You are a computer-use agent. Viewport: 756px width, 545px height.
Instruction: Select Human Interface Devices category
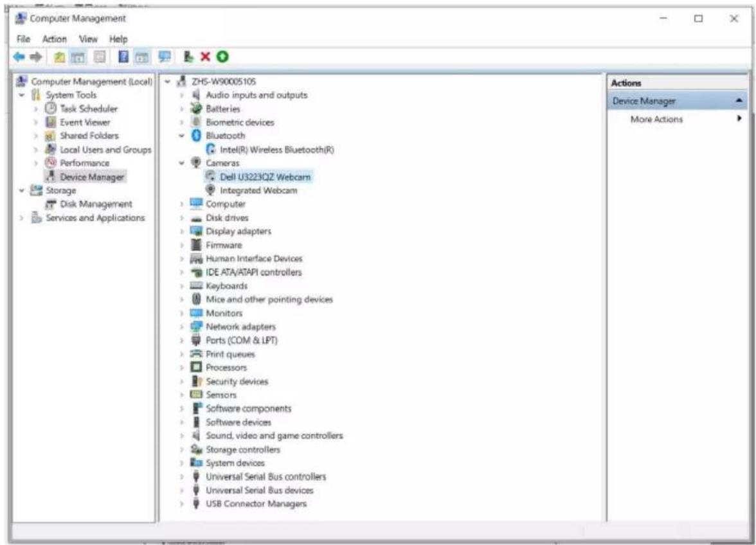coord(254,258)
